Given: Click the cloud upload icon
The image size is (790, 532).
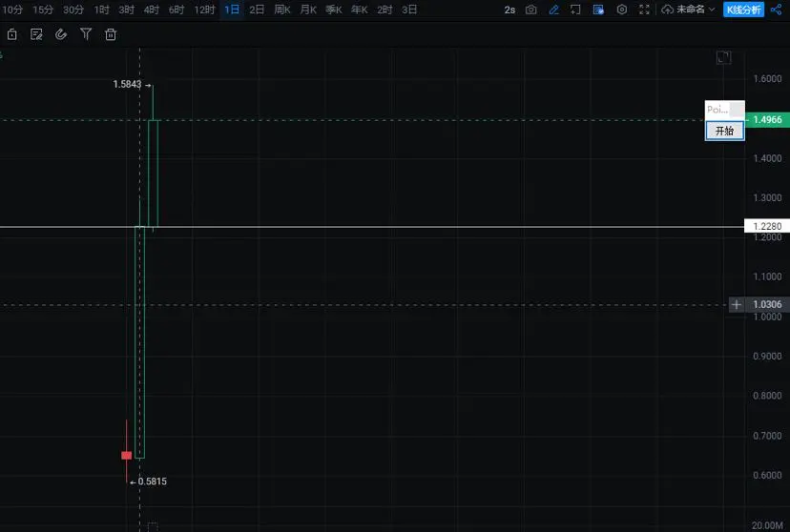Looking at the screenshot, I should click(x=668, y=10).
